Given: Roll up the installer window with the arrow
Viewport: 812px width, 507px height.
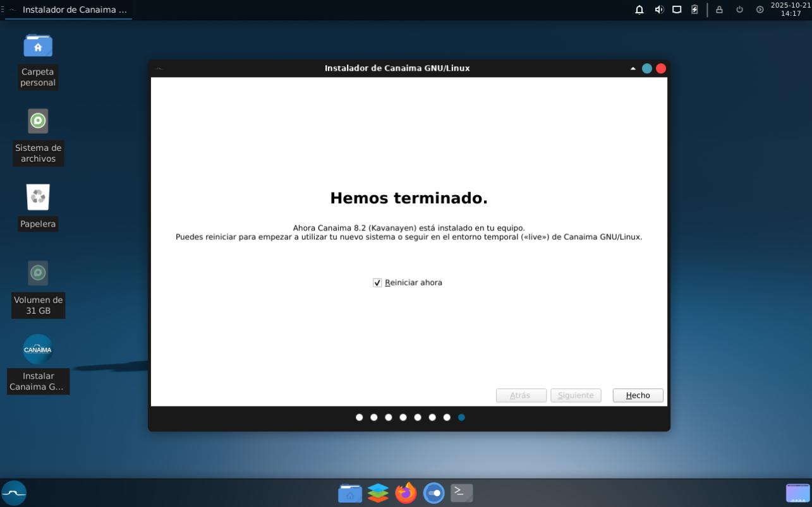Looking at the screenshot, I should pos(633,68).
